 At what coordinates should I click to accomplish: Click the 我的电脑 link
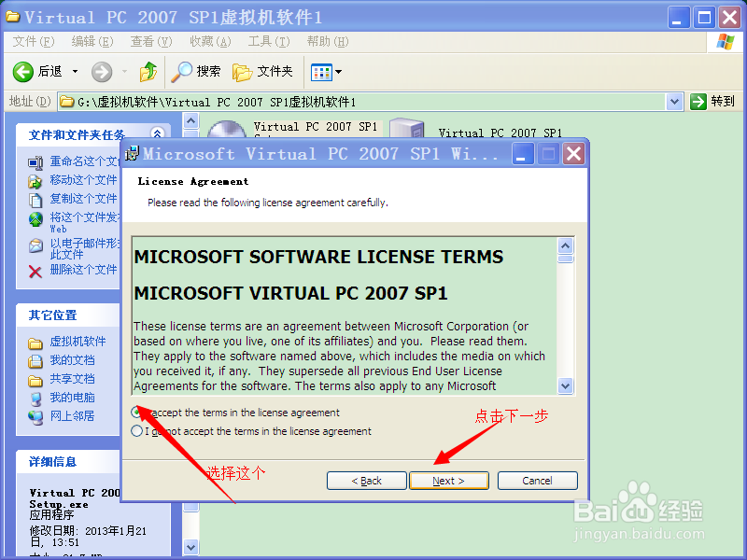(x=73, y=398)
